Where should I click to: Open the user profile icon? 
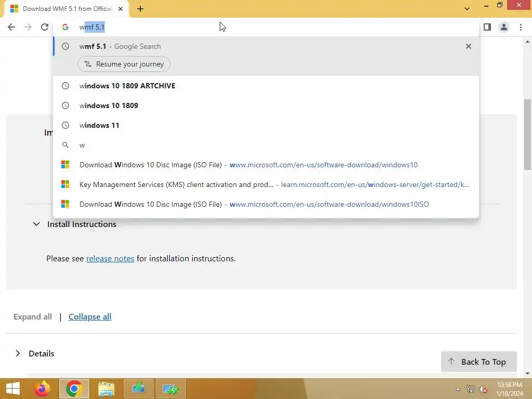click(504, 27)
